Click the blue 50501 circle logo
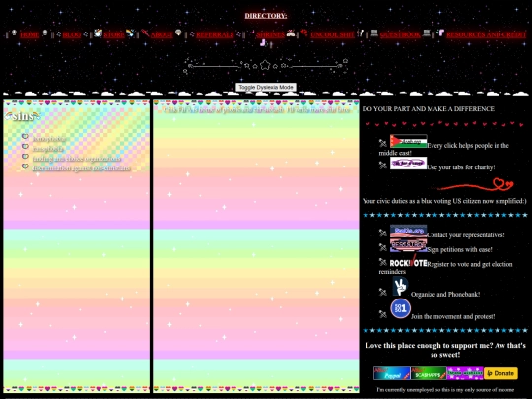This screenshot has height=399, width=532. tap(400, 308)
